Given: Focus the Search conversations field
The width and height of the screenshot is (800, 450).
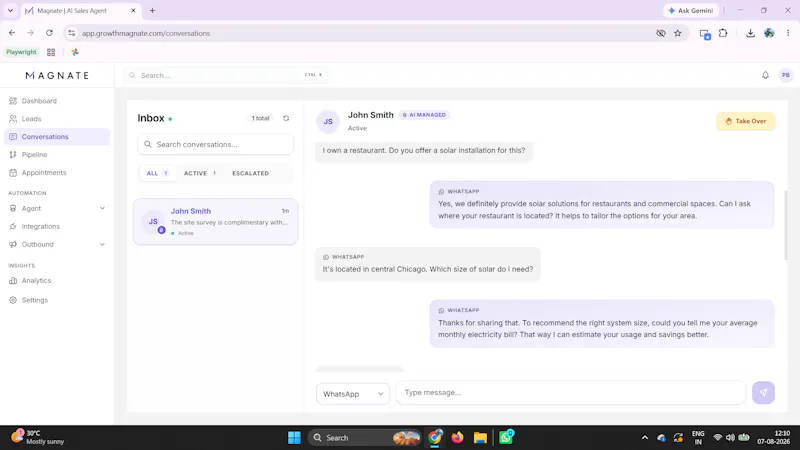Looking at the screenshot, I should pos(215,144).
